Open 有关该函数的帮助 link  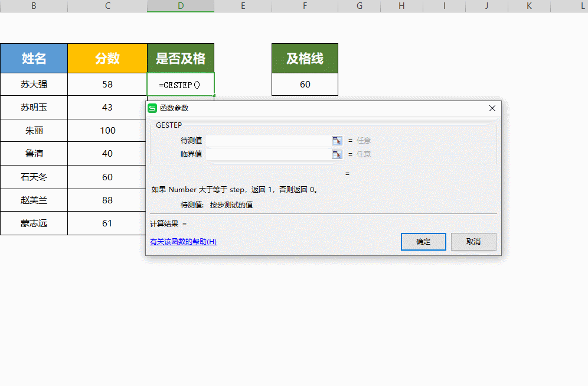tap(183, 242)
